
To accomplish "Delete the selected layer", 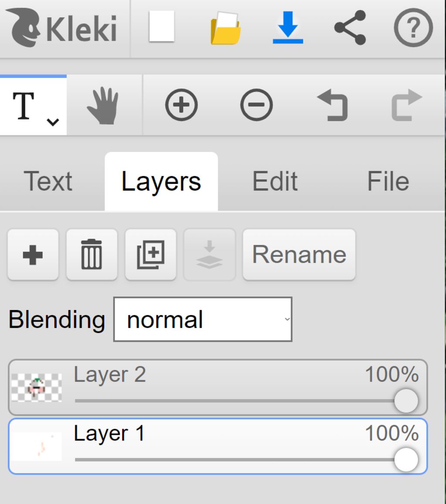I will [91, 255].
